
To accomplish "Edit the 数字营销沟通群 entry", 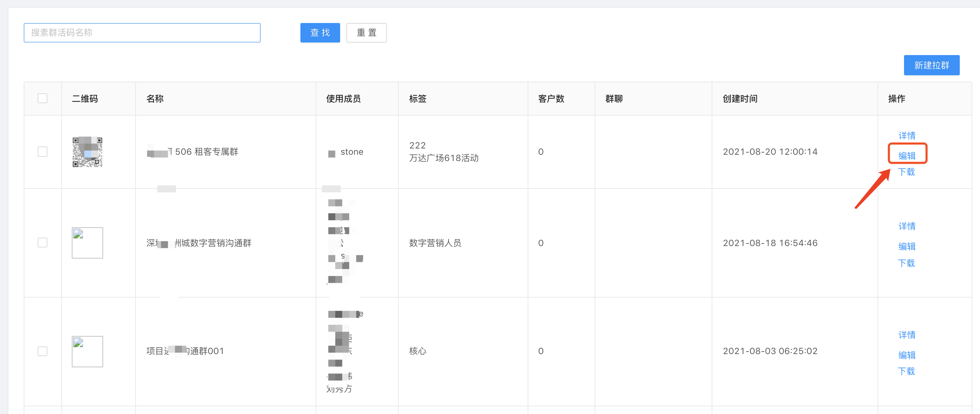I will click(x=906, y=247).
